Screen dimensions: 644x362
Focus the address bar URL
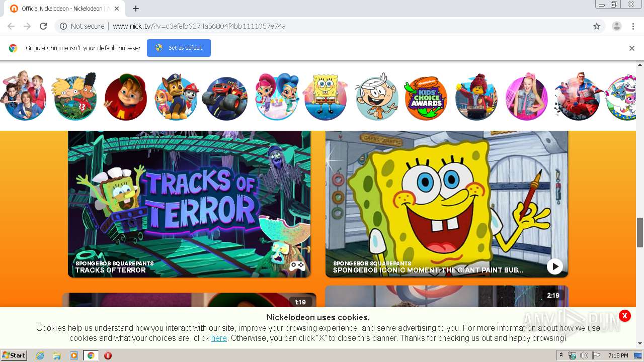(x=199, y=26)
